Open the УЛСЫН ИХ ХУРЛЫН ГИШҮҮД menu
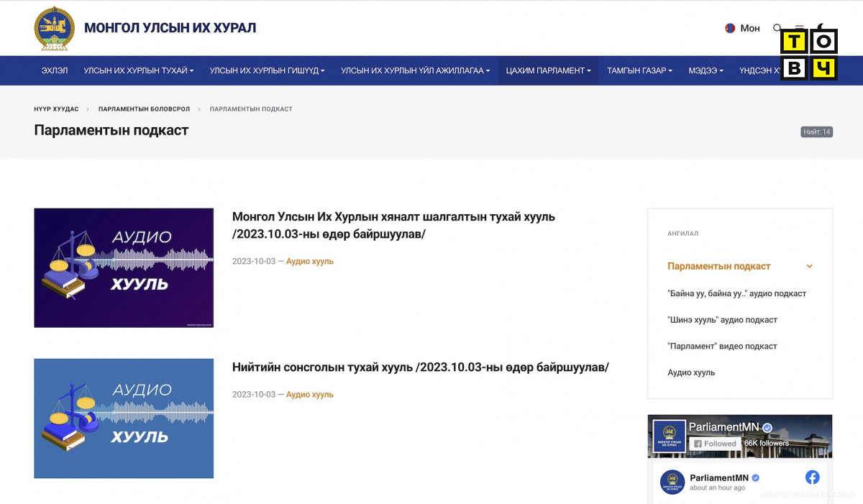 point(267,70)
